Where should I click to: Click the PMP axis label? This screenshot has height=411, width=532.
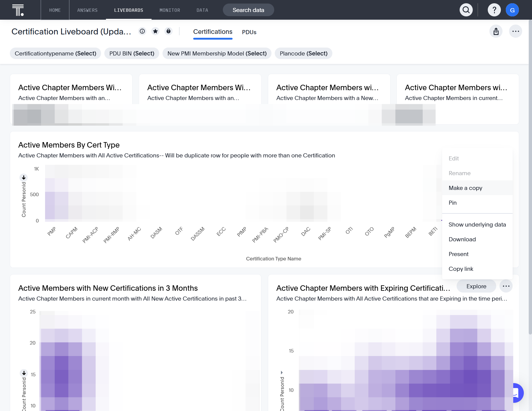(x=52, y=231)
